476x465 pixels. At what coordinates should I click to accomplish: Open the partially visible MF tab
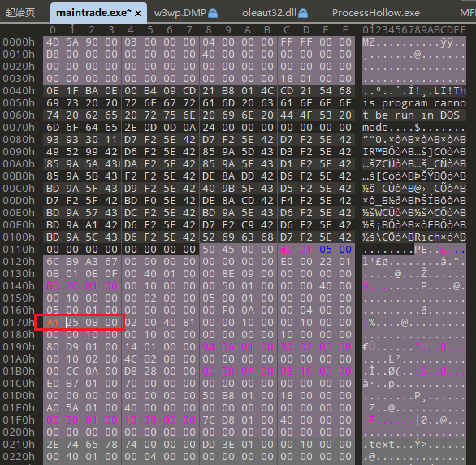tap(468, 13)
